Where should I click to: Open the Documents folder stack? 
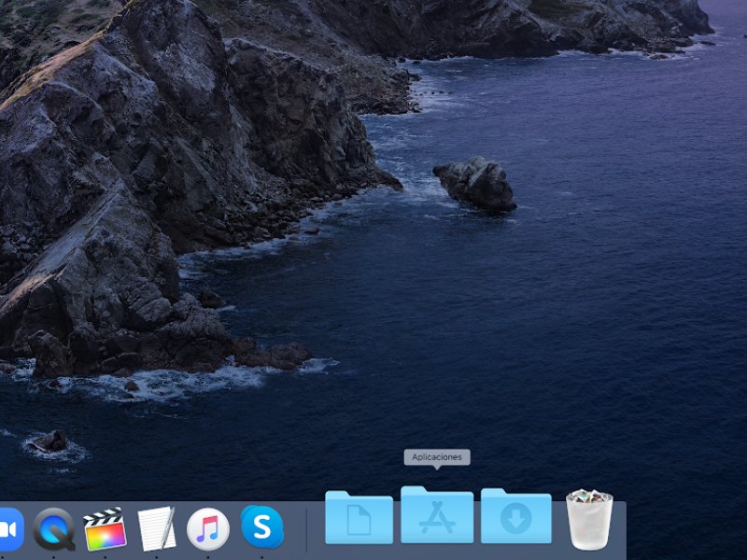point(359,517)
